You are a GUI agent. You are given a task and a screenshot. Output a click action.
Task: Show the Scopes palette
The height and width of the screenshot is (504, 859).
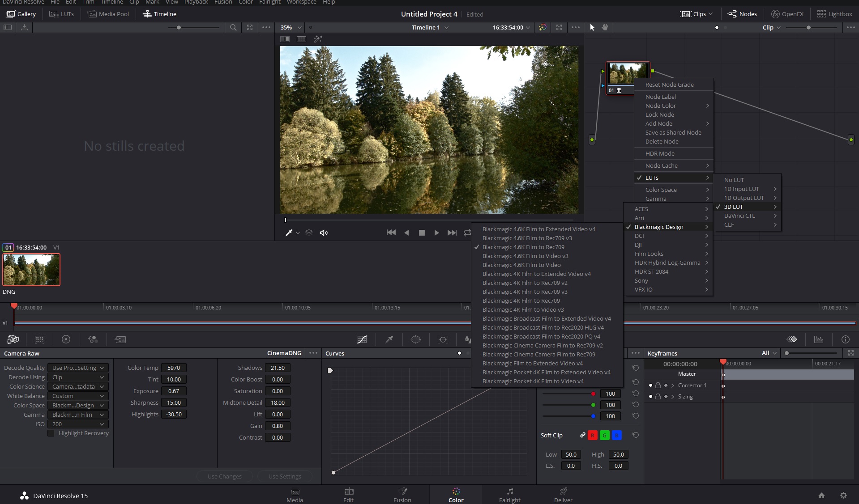[x=819, y=339]
